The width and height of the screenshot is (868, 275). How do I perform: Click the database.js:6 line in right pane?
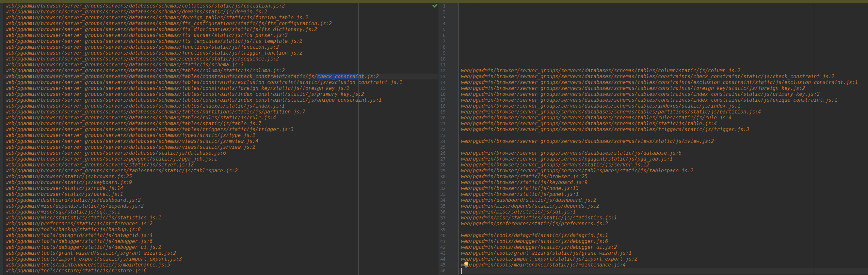pos(571,153)
